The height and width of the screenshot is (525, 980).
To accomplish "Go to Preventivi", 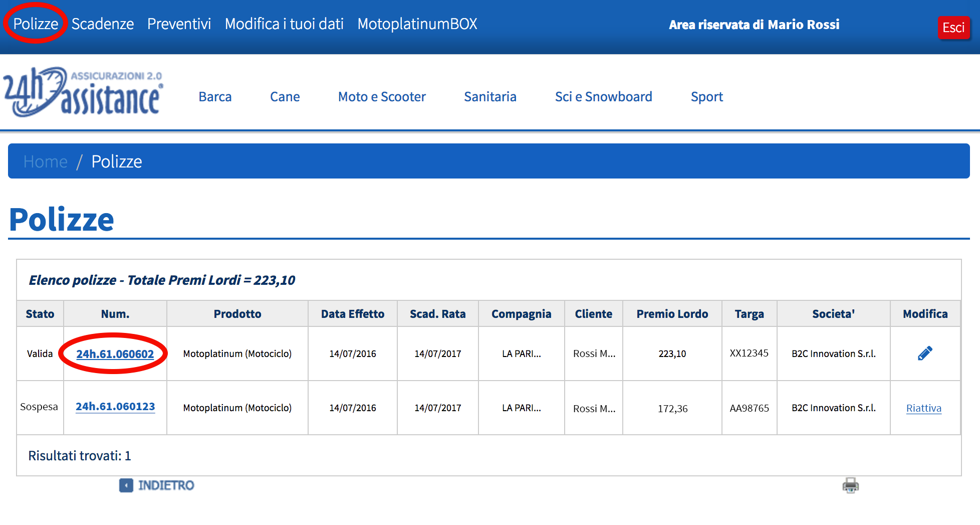I will click(x=179, y=24).
